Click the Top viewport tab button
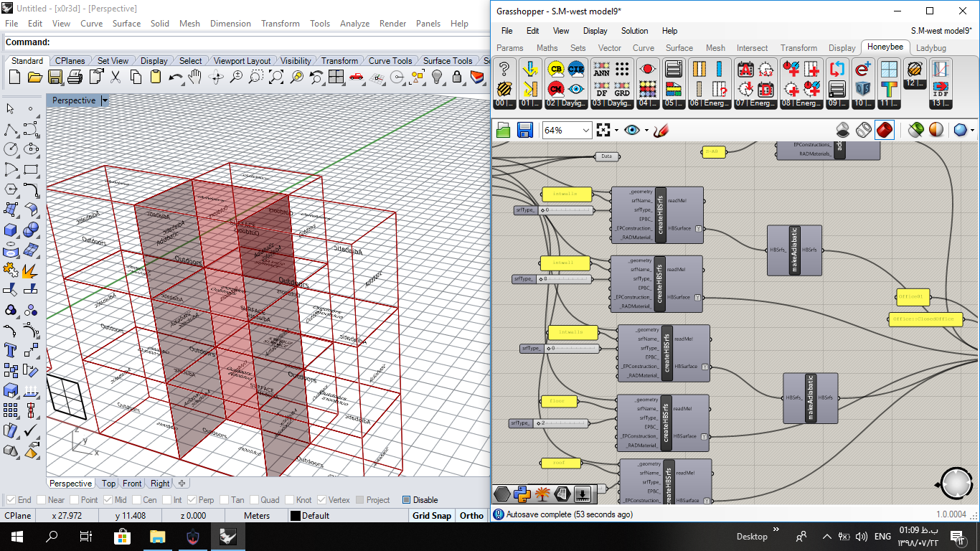 pyautogui.click(x=108, y=484)
